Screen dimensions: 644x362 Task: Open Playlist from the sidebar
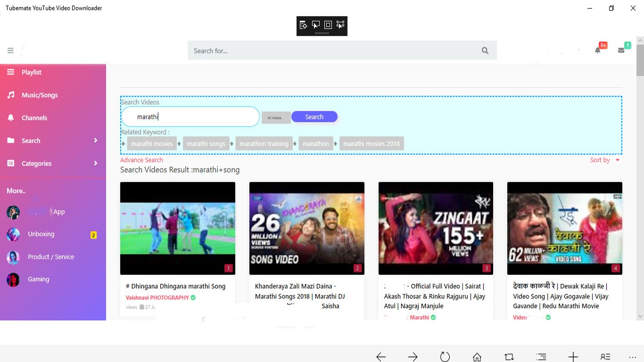point(32,72)
